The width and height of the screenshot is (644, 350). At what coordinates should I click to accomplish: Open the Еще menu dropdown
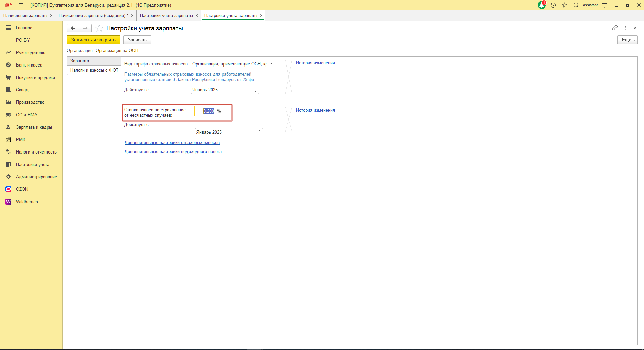coord(627,40)
